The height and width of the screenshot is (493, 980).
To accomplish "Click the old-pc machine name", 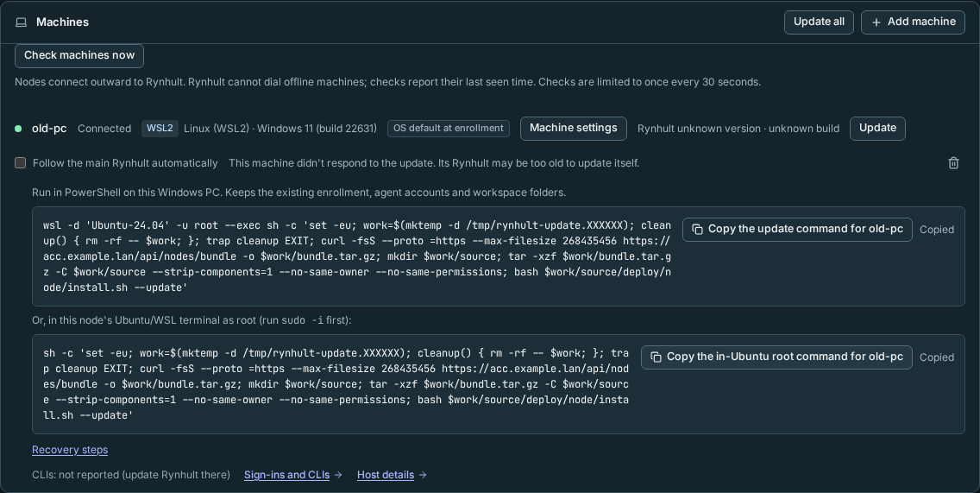I will [x=49, y=129].
